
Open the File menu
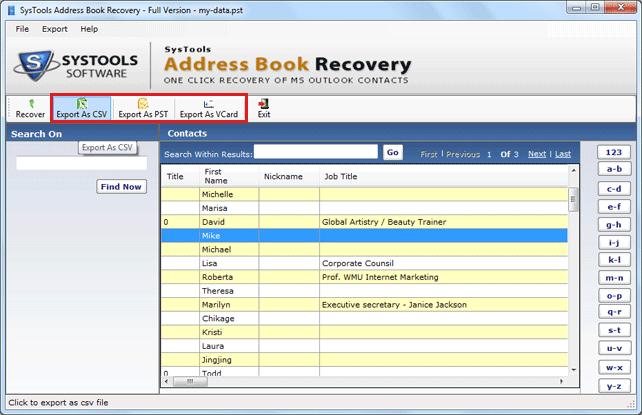click(22, 29)
